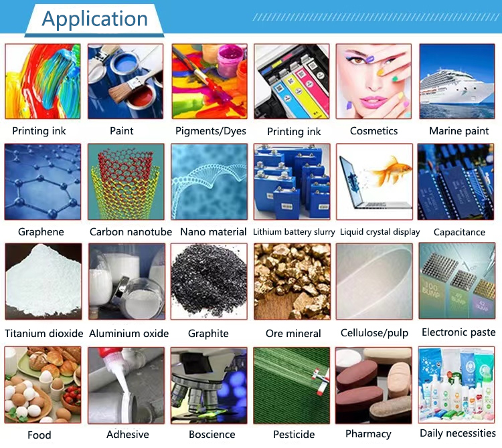This screenshot has width=502, height=448.
Task: Select the Nano material label
Action: [x=214, y=232]
